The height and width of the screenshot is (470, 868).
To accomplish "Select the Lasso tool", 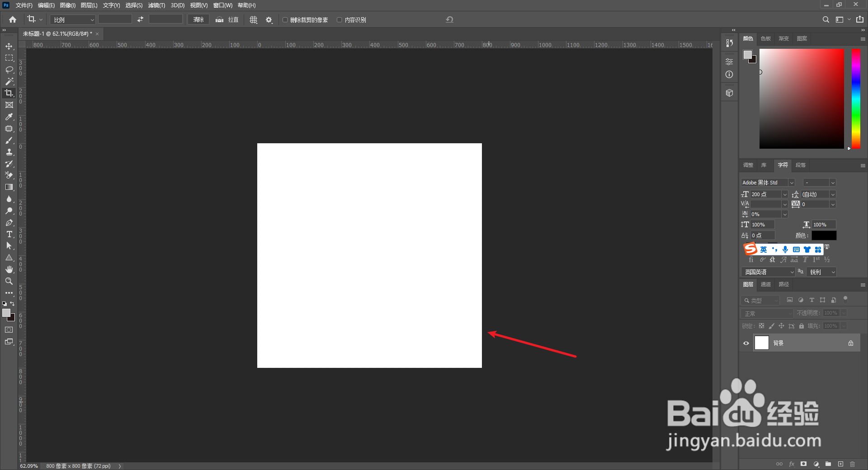I will (x=9, y=70).
